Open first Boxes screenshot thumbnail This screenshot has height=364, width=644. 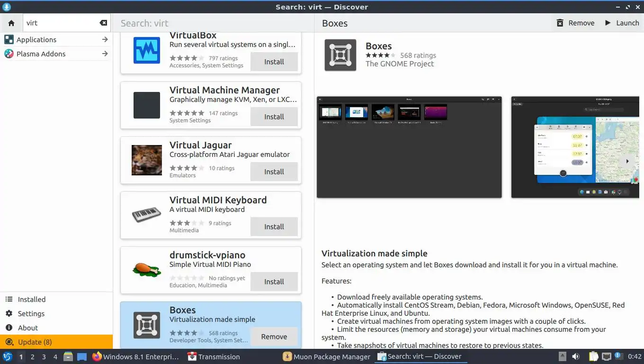click(409, 147)
